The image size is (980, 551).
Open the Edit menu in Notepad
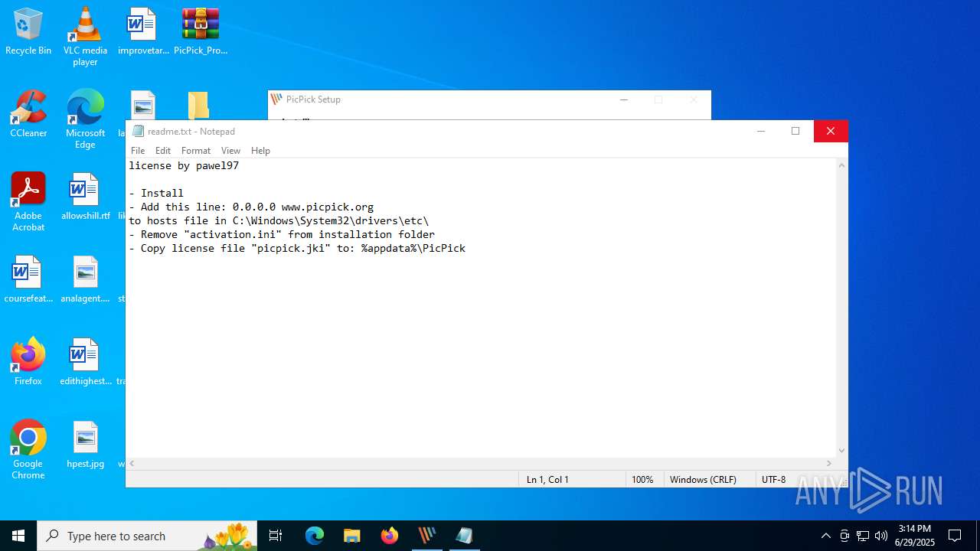coord(163,151)
